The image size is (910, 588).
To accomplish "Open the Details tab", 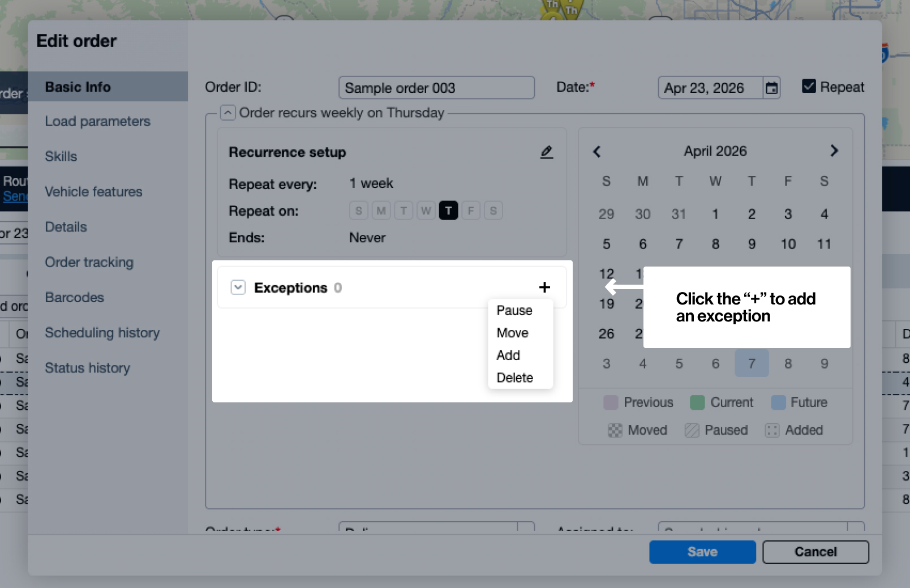I will click(66, 227).
